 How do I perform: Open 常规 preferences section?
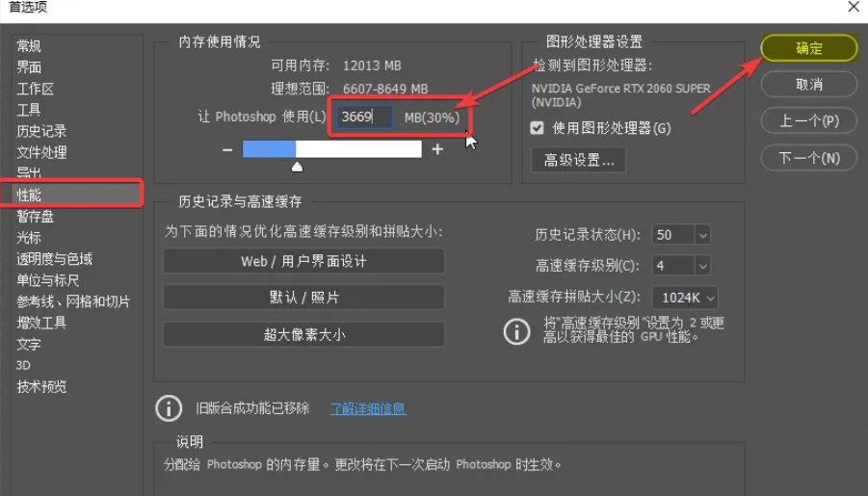click(29, 46)
